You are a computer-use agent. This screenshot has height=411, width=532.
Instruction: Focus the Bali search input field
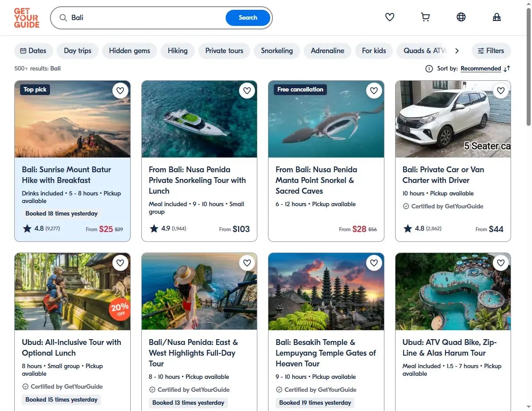coord(146,18)
